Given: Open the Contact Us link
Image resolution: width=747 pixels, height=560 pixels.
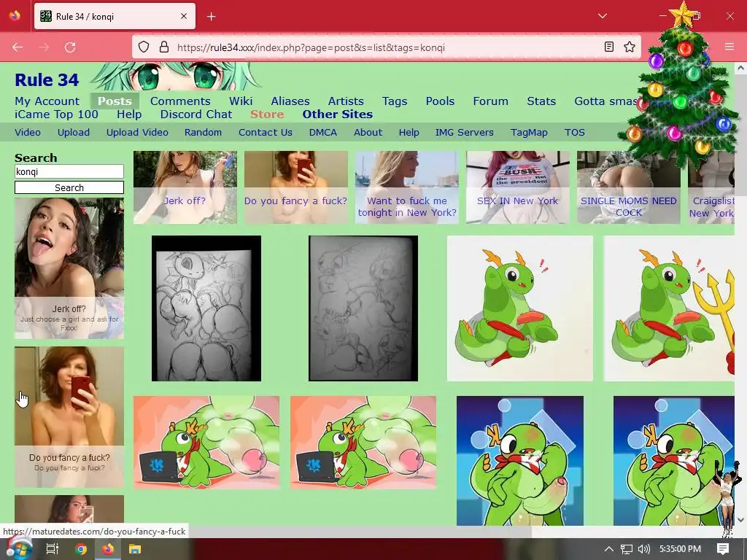Looking at the screenshot, I should click(x=266, y=133).
